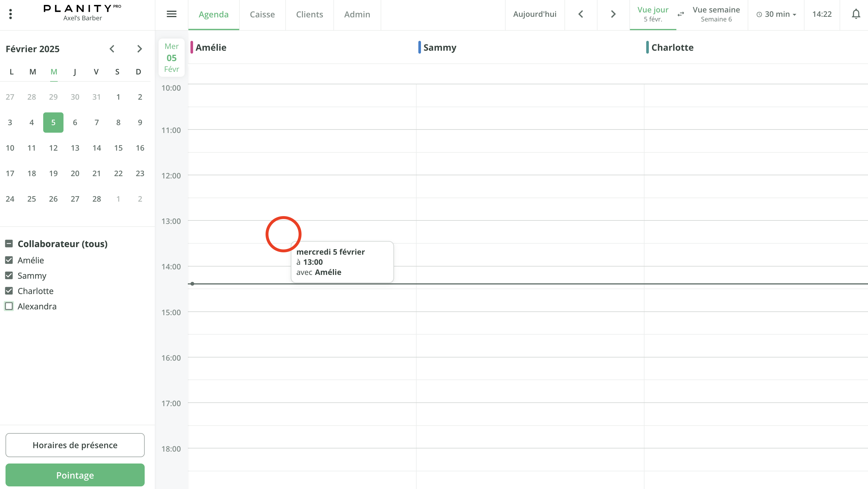
Task: Uncheck the Amélie collaborator checkbox
Action: [x=9, y=260]
